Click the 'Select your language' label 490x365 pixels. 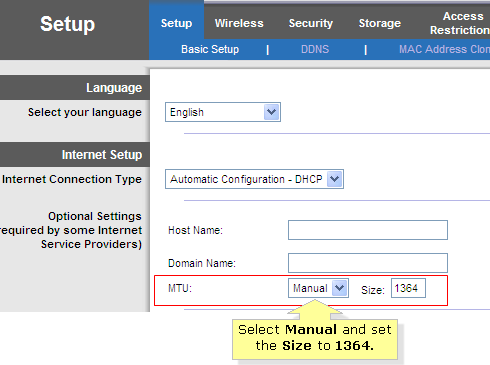[85, 112]
